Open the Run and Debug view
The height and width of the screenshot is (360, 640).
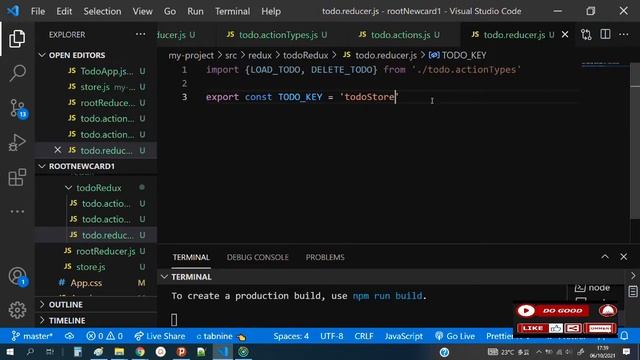pos(17,143)
